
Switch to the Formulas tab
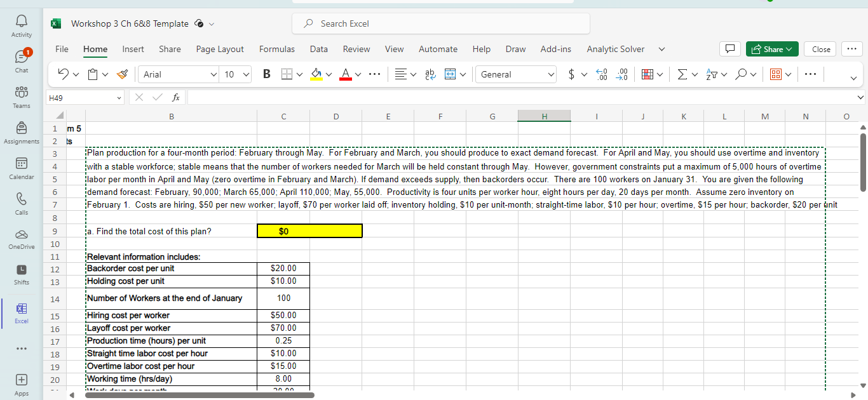tap(277, 49)
